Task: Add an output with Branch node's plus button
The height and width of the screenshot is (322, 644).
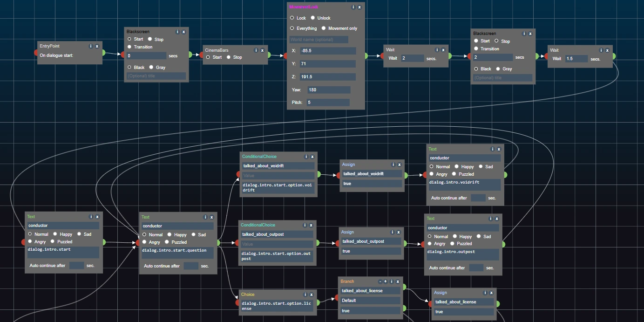Action: [386, 281]
